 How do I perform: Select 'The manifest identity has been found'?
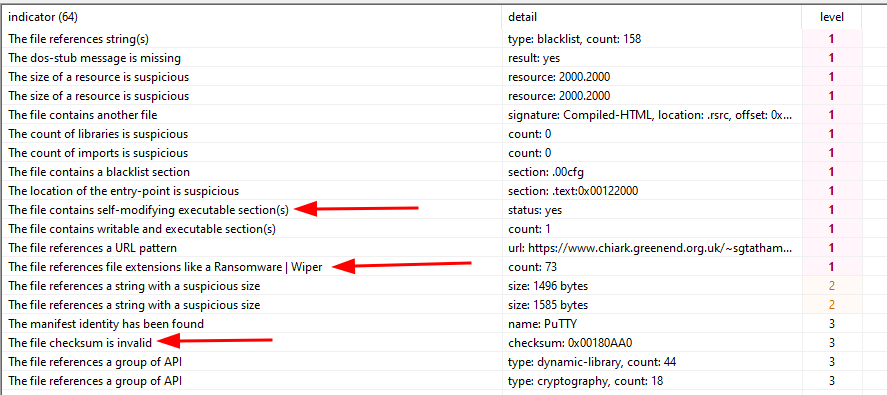106,324
